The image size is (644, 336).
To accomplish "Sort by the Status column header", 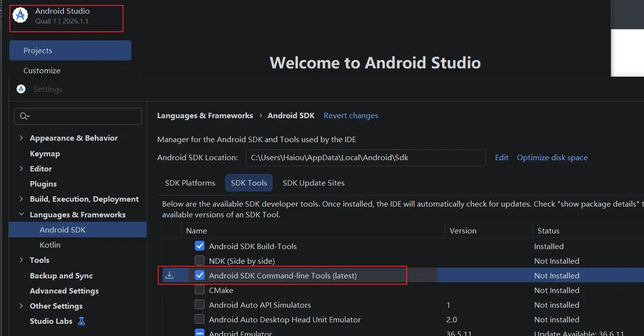I will pos(588,231).
